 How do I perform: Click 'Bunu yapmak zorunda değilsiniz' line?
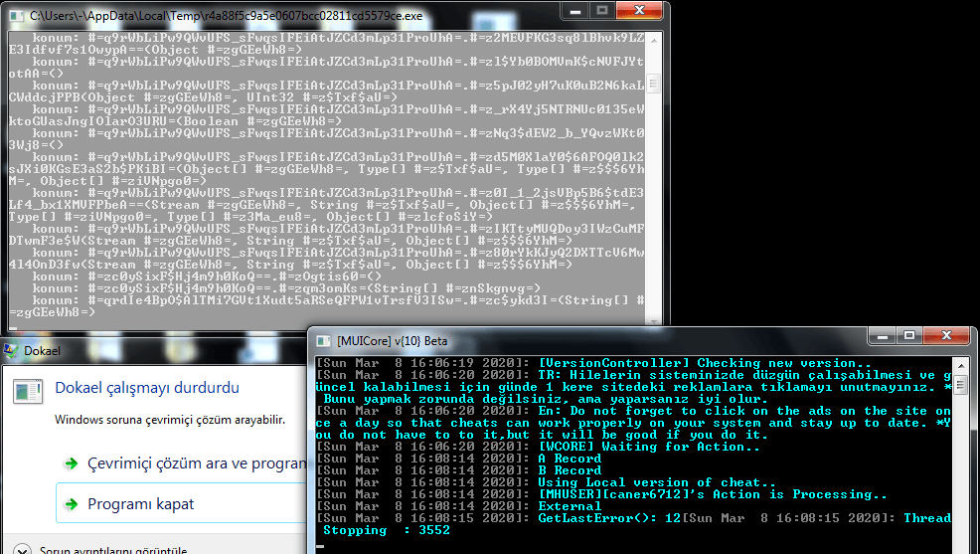[546, 399]
